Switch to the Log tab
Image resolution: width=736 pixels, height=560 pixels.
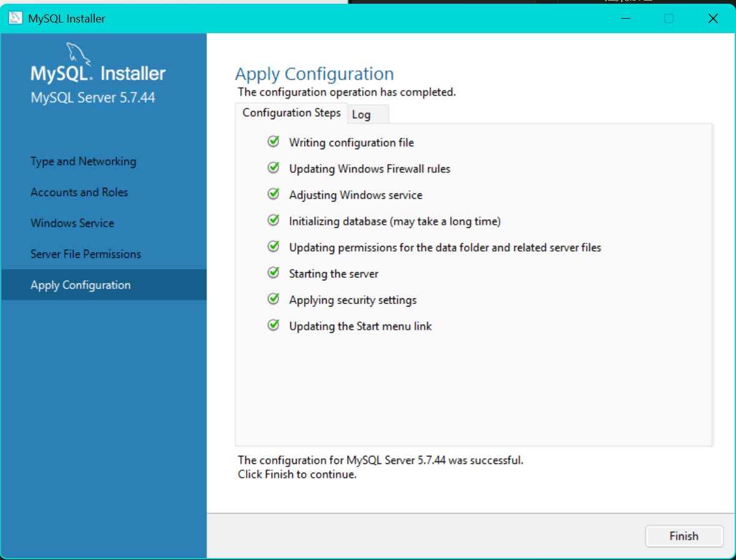coord(361,114)
